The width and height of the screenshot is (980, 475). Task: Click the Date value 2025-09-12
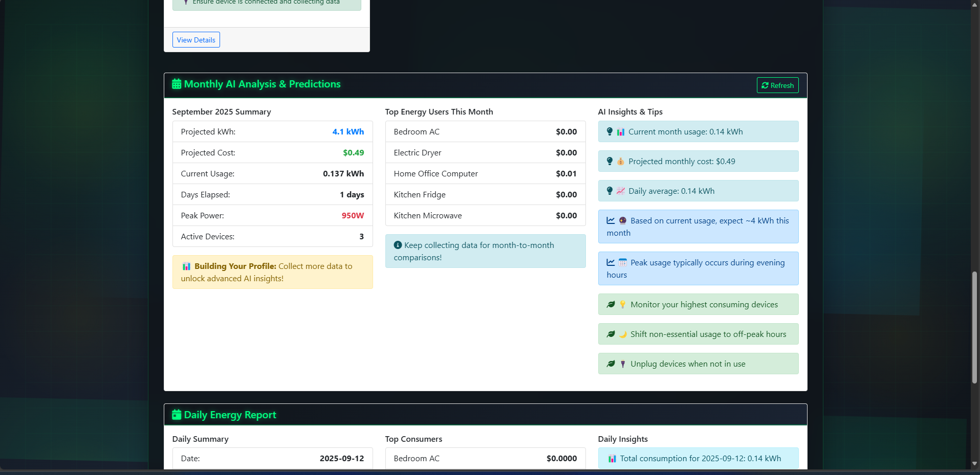pyautogui.click(x=342, y=458)
